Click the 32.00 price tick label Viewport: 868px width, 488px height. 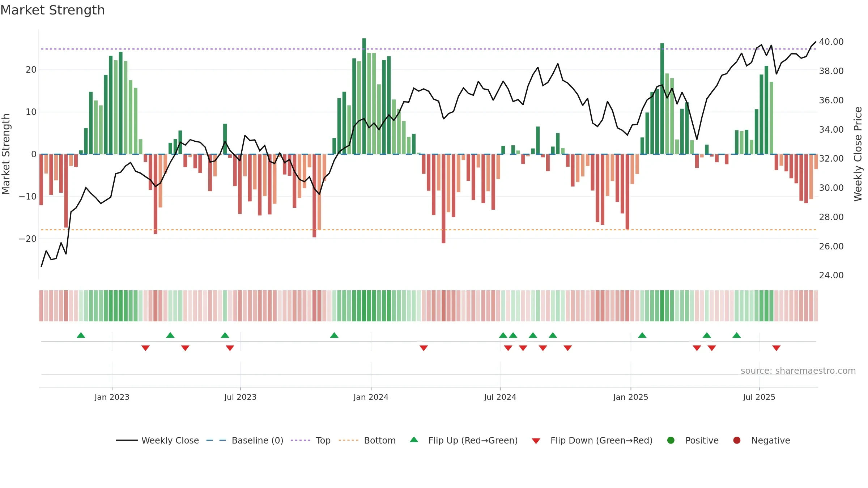click(x=831, y=158)
